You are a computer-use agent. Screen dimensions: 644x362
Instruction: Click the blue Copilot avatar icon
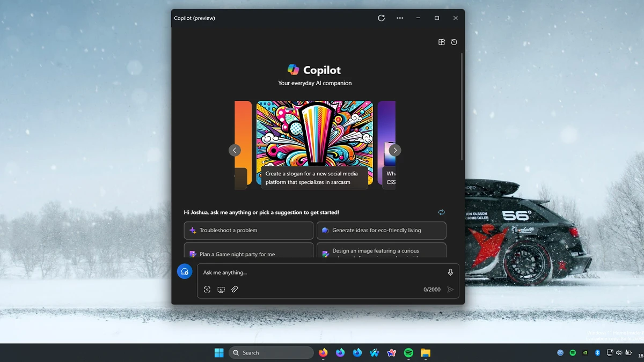[185, 271]
